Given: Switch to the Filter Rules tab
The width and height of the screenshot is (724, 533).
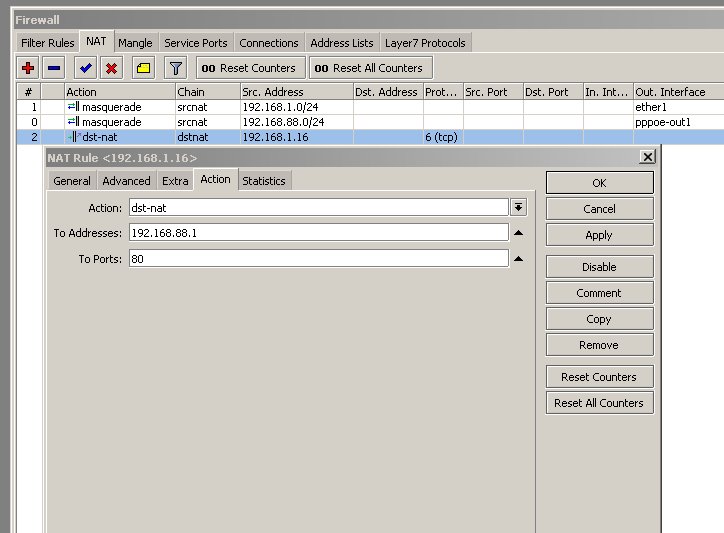Looking at the screenshot, I should pos(47,43).
